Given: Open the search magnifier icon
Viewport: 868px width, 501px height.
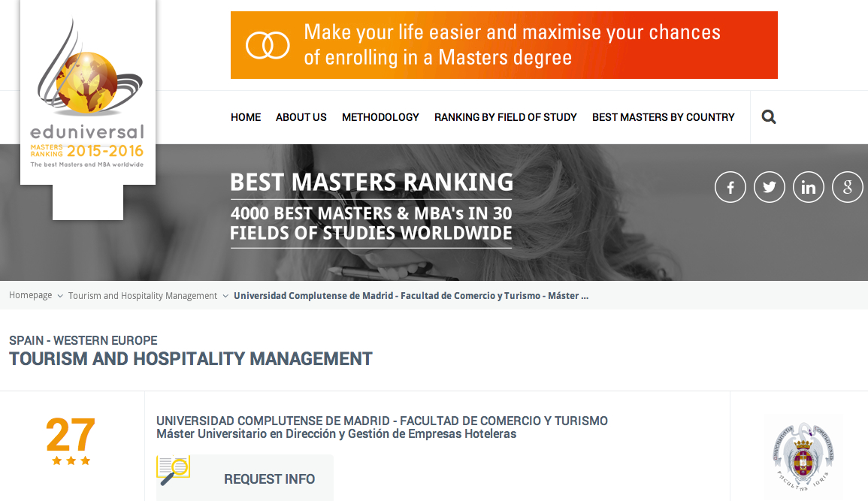Looking at the screenshot, I should pos(768,116).
